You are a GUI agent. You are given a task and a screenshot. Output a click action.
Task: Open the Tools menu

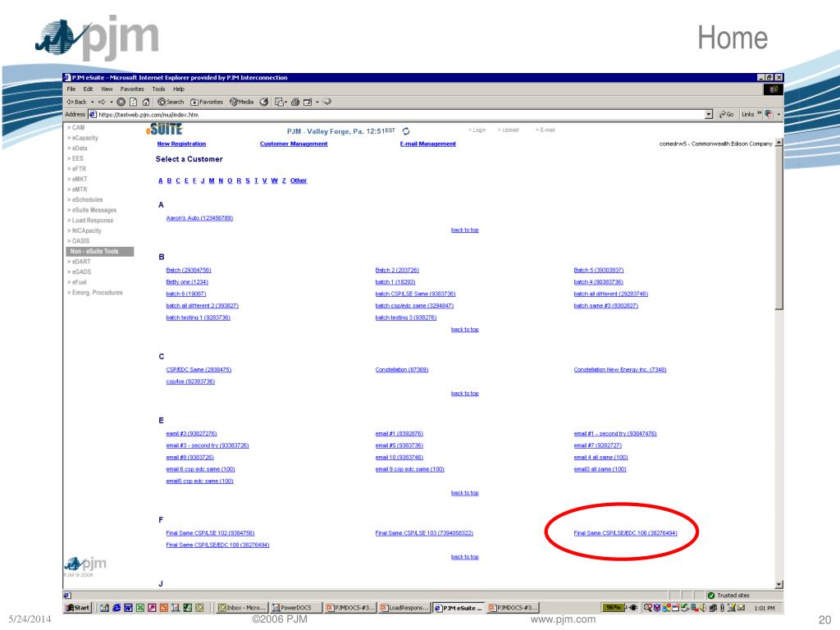[x=158, y=89]
